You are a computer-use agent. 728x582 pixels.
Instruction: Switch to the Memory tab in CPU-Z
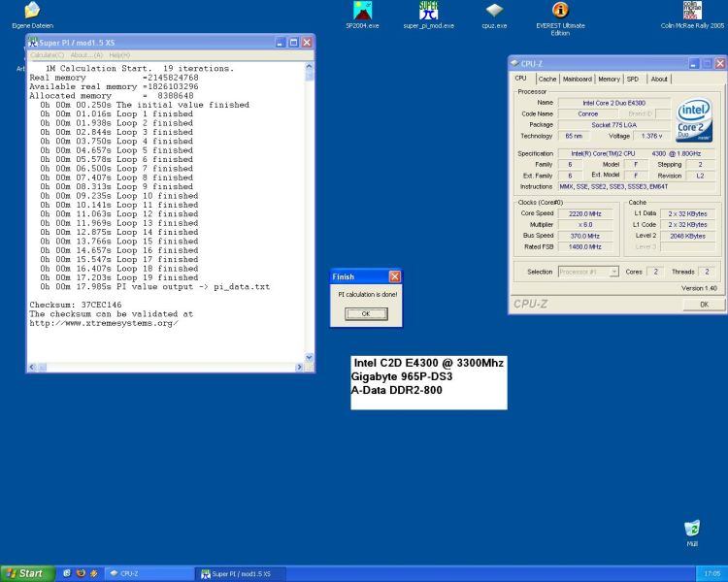pyautogui.click(x=609, y=80)
